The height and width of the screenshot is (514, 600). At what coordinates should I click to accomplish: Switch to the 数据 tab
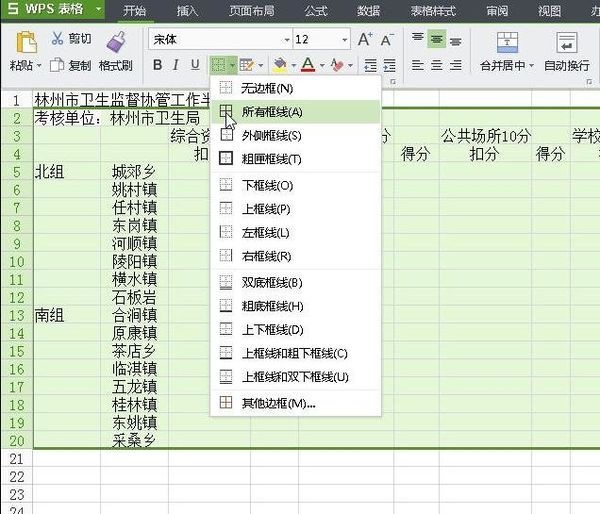click(368, 10)
